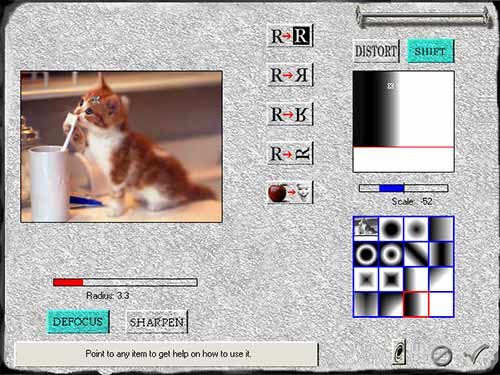The width and height of the screenshot is (500, 375).
Task: Open the spiral logo icon
Action: (x=400, y=353)
